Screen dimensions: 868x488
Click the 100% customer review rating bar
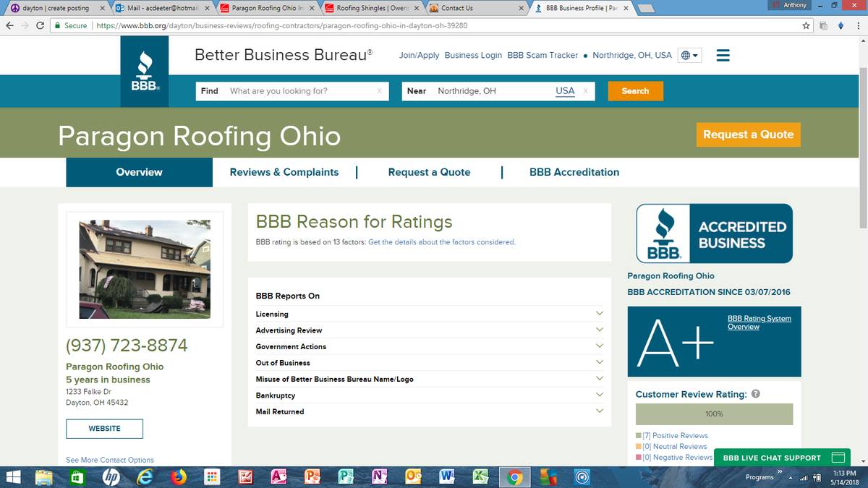pos(714,414)
